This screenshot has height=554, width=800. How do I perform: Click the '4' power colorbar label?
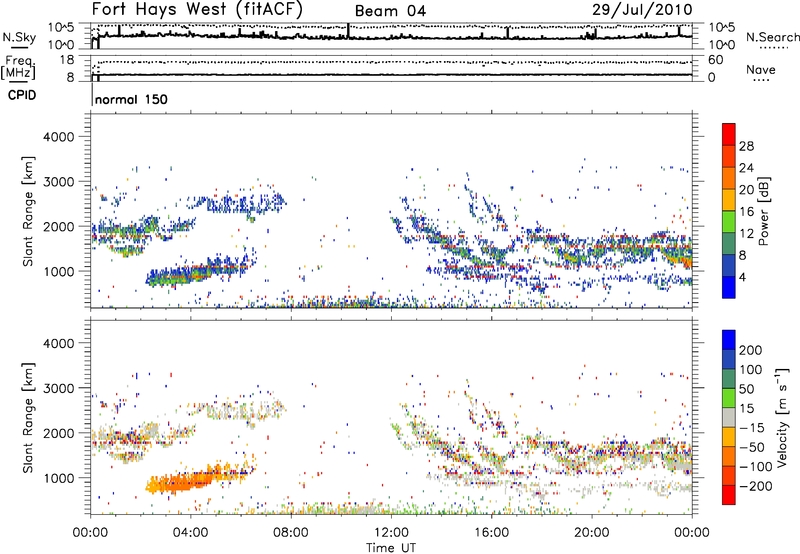click(743, 277)
